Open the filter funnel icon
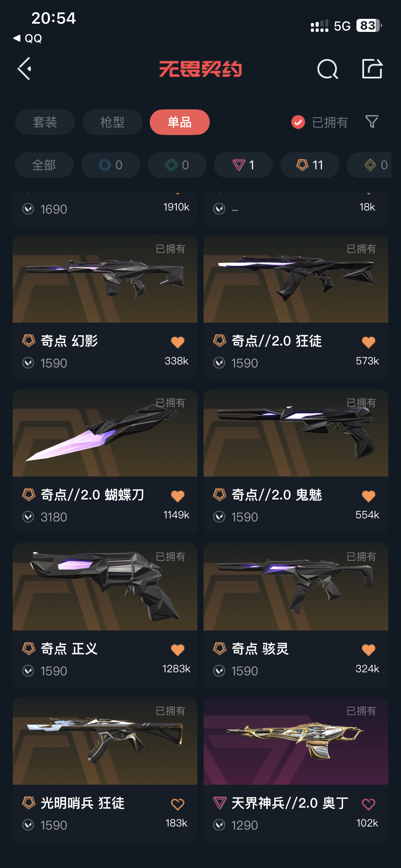The width and height of the screenshot is (401, 868). click(x=372, y=122)
